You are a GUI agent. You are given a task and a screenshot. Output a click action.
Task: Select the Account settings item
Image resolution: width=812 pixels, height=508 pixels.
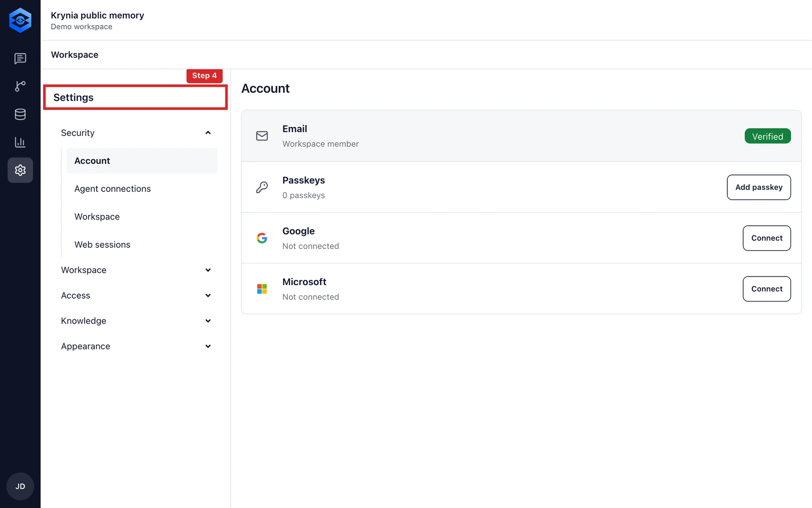pos(142,161)
